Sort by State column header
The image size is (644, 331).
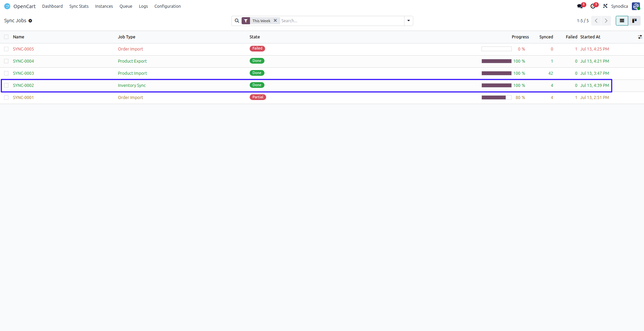255,37
